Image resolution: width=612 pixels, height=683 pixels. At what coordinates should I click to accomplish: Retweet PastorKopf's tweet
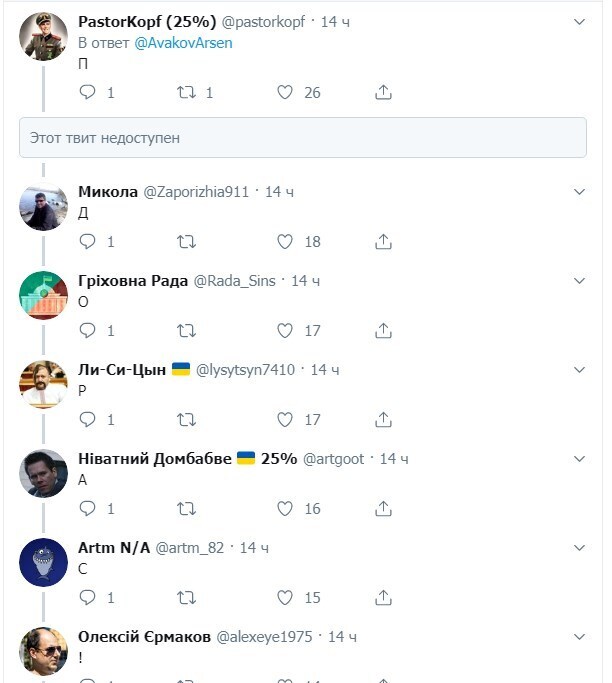pyautogui.click(x=186, y=93)
